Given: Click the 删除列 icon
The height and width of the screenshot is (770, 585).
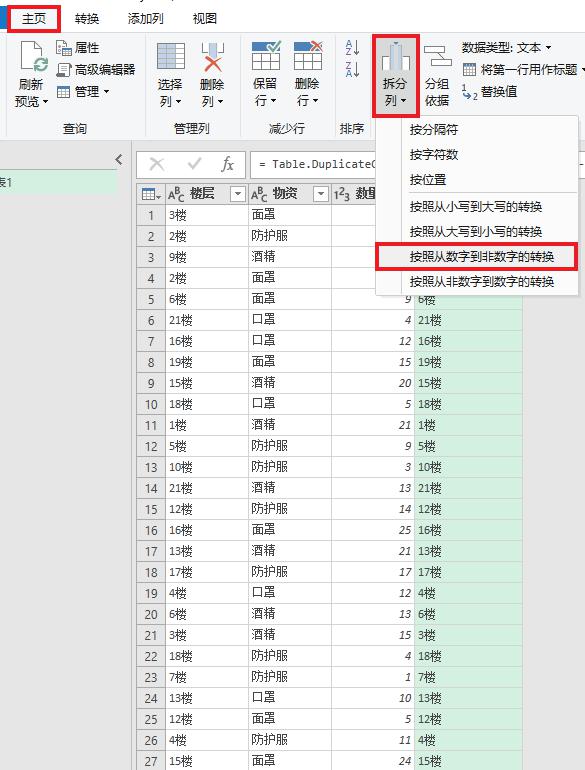Looking at the screenshot, I should click(x=212, y=56).
